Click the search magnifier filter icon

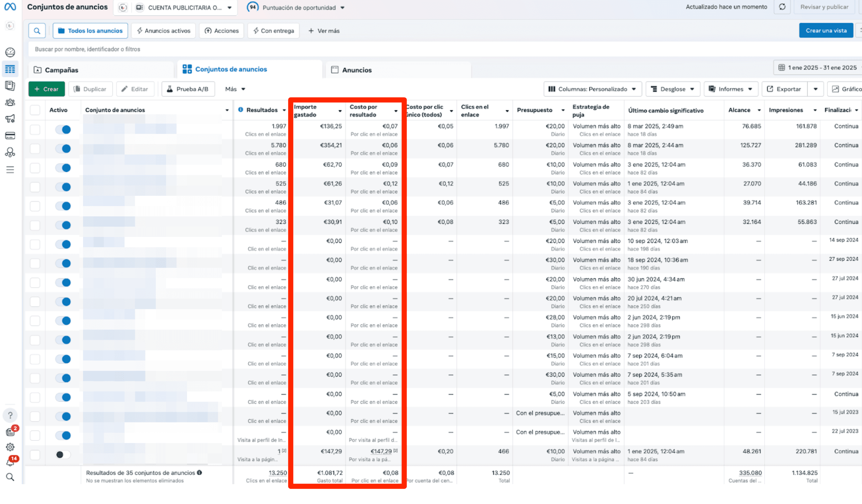pos(37,31)
